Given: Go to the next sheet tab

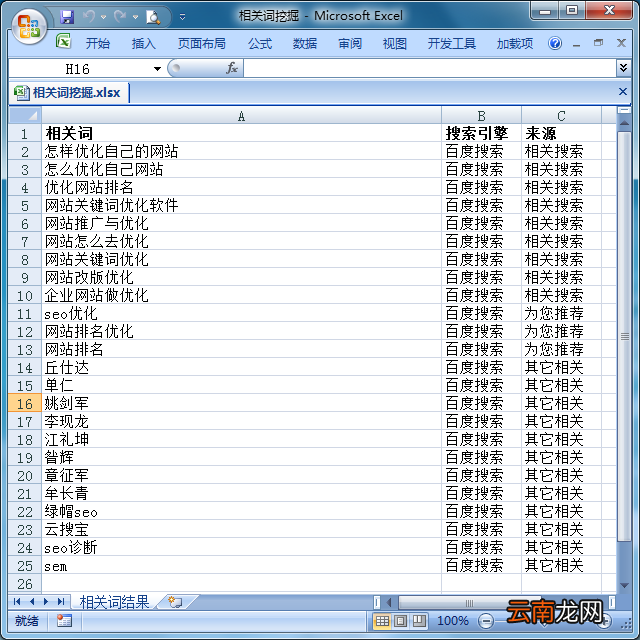Looking at the screenshot, I should point(46,602).
